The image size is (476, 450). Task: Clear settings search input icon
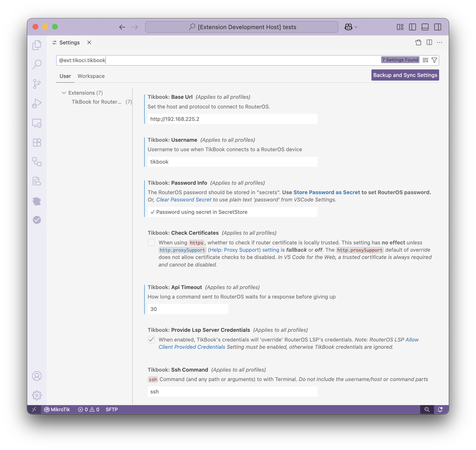[x=425, y=60]
